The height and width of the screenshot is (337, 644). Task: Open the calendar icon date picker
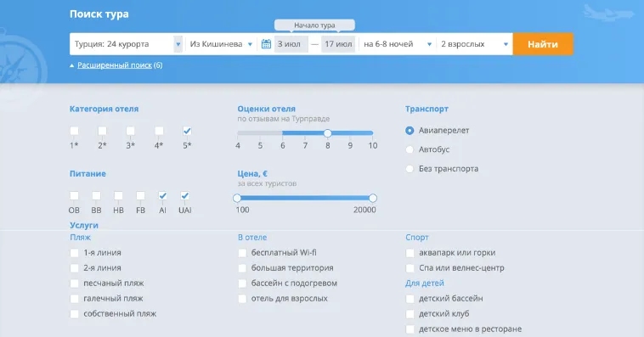[x=266, y=44]
